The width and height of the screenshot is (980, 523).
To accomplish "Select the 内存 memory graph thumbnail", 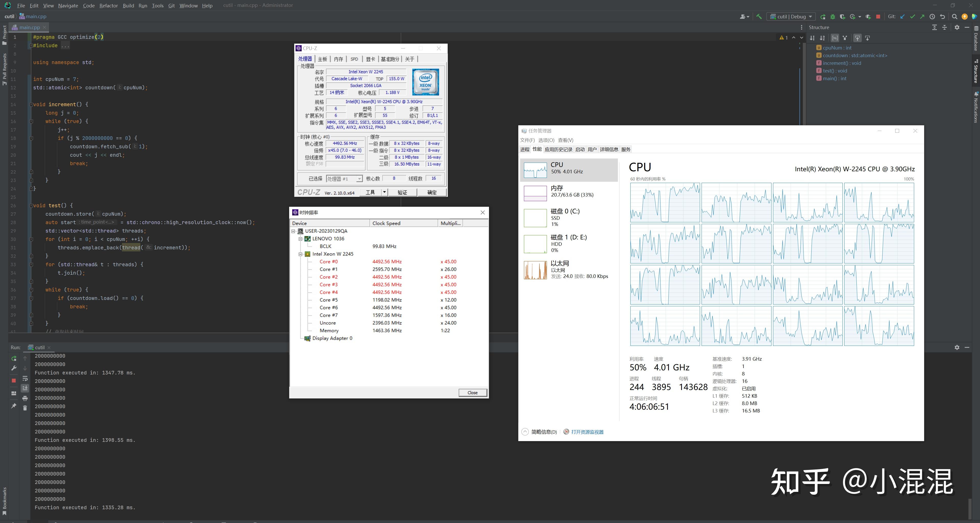I will (x=535, y=193).
